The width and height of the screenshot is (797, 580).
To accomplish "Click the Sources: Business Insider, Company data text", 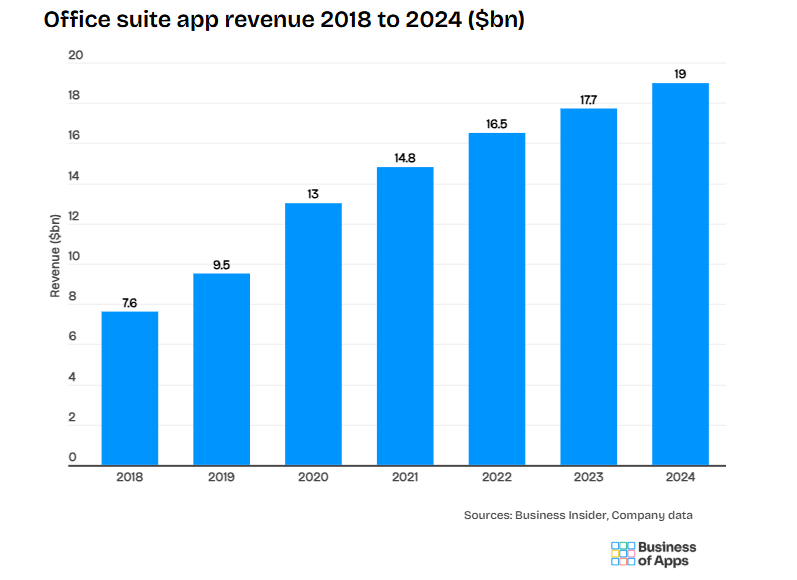I will point(578,515).
